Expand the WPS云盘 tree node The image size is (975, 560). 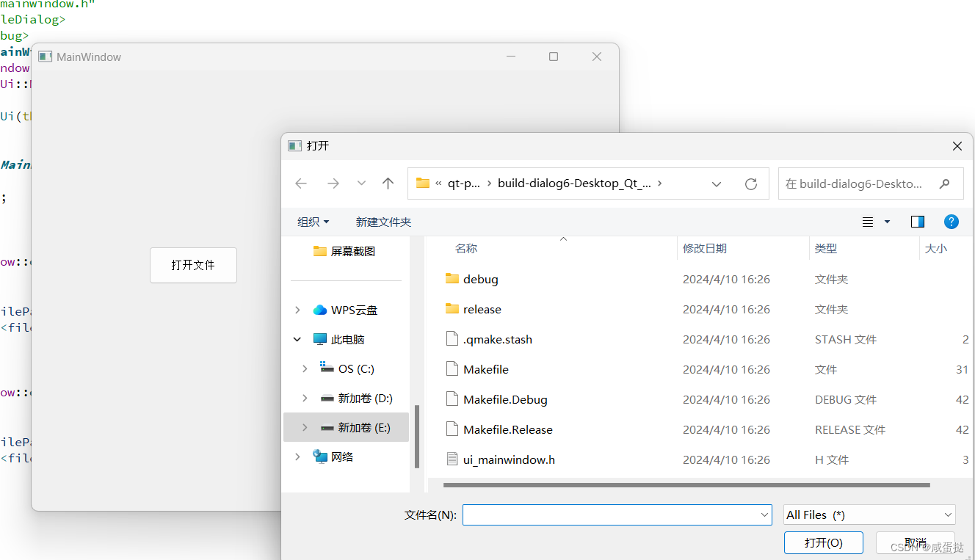coord(297,310)
